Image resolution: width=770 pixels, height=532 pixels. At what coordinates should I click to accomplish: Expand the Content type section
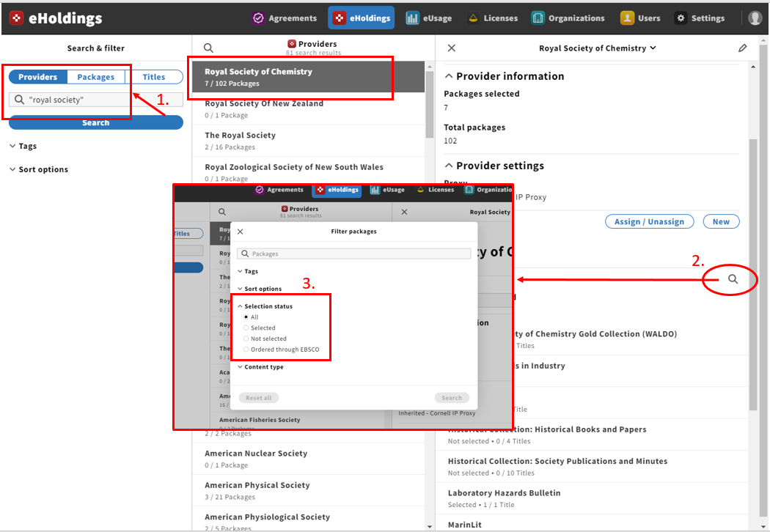coord(261,367)
